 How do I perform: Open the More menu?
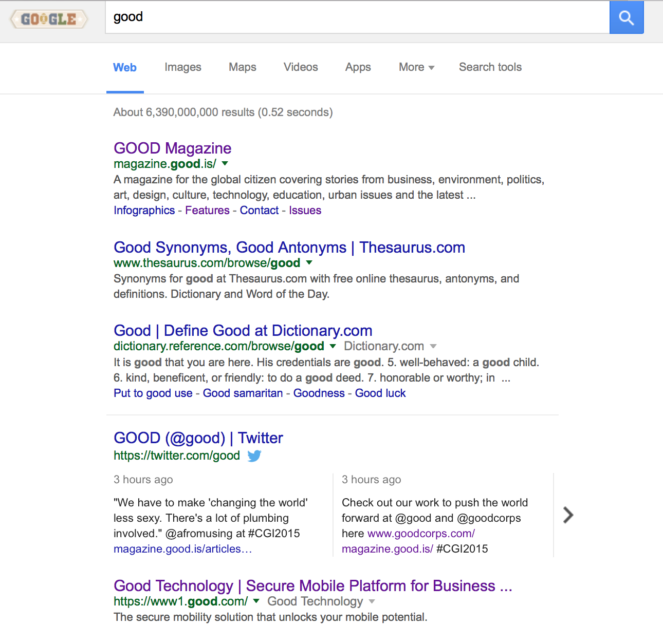pos(416,67)
